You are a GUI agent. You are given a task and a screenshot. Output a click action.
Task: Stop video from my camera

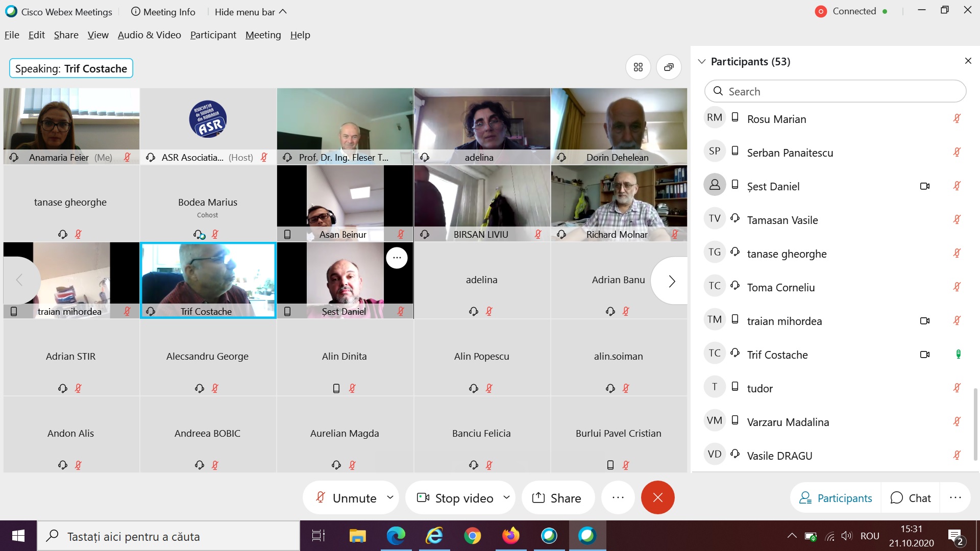click(456, 498)
